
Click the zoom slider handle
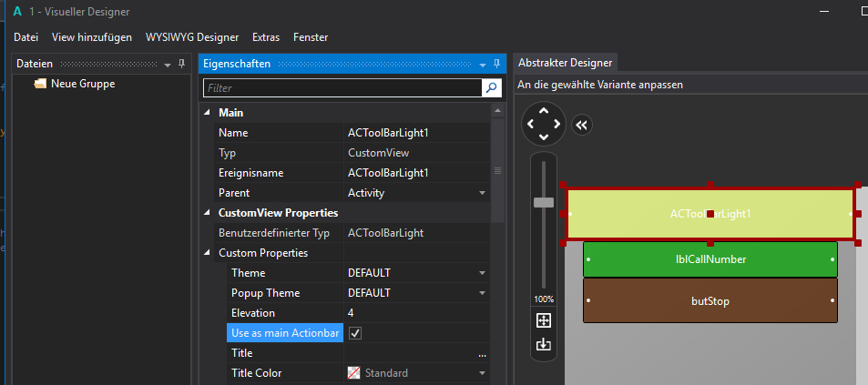coord(544,202)
